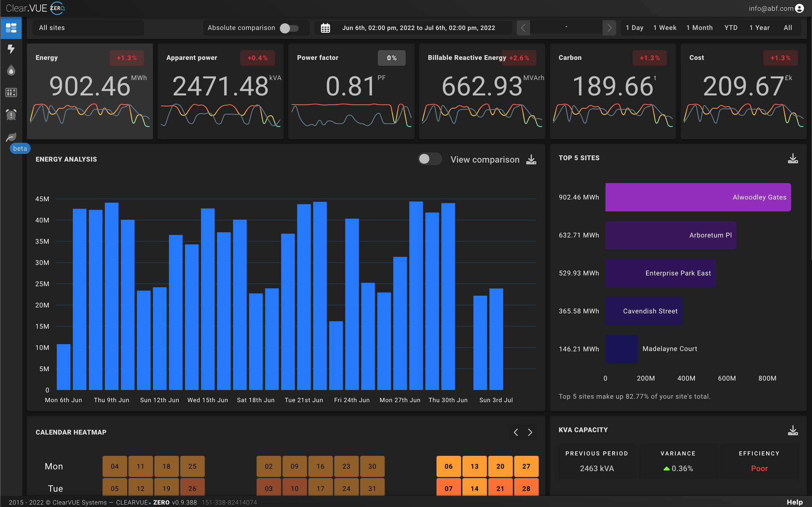Click heatmap cell 06 in the calendar
Screen dimensions: 812x507
click(448, 466)
